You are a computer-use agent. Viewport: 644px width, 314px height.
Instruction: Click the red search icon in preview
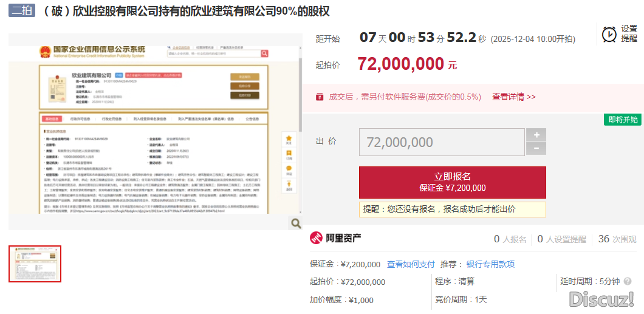pos(264,53)
